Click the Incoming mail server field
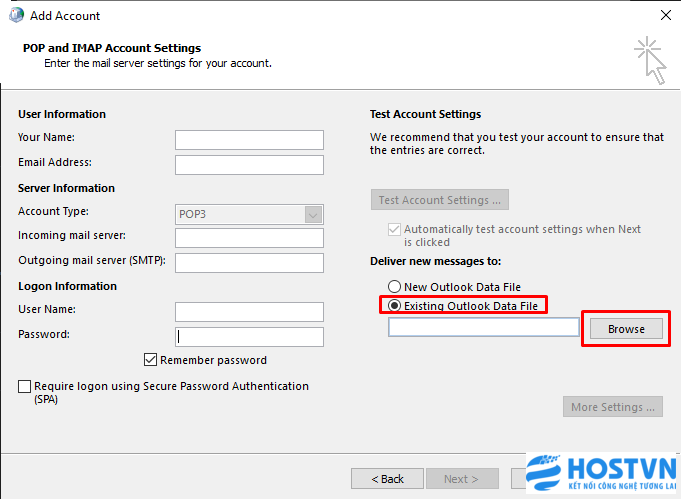681x499 pixels. point(249,238)
